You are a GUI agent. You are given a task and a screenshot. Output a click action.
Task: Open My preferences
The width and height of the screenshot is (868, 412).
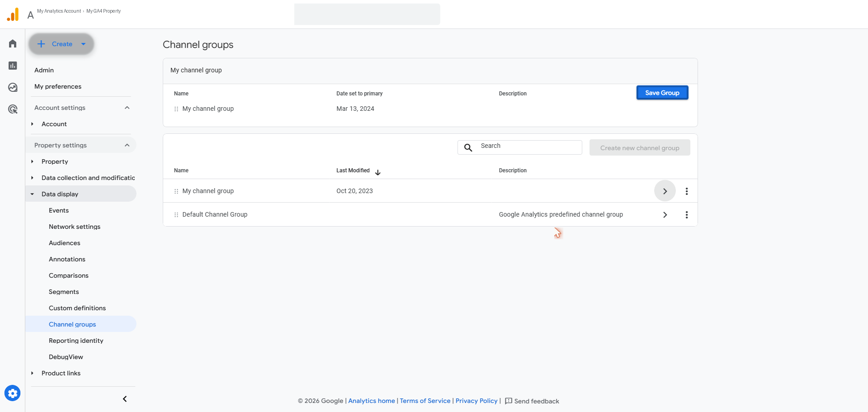[x=58, y=86]
